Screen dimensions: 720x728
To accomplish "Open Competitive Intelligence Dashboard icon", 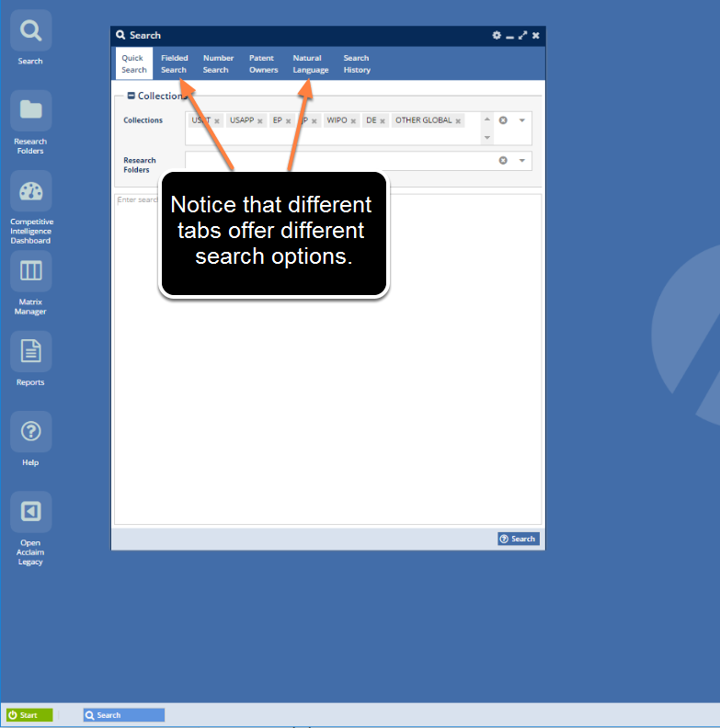I will pyautogui.click(x=30, y=191).
